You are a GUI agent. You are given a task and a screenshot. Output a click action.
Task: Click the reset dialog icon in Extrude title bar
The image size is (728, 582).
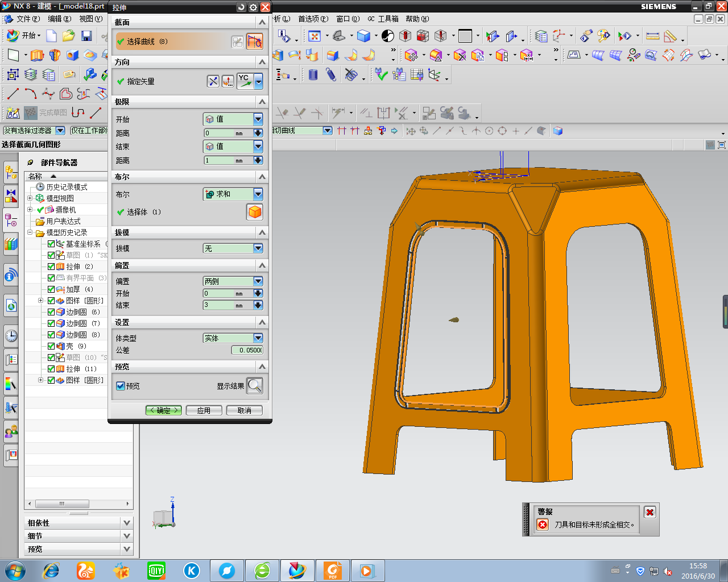(x=241, y=7)
